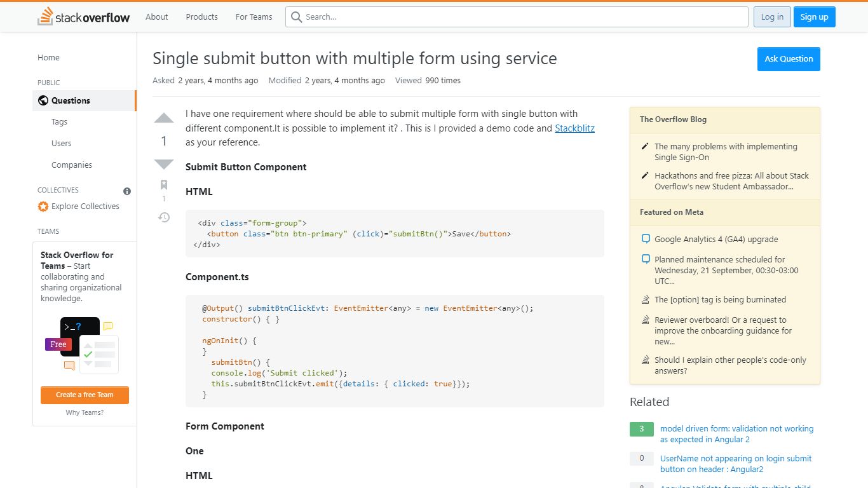This screenshot has height=488, width=868.
Task: Upvote the question arrow
Action: [x=164, y=118]
